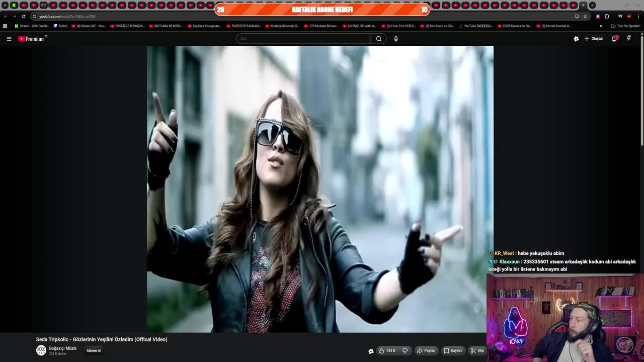Close the active browser tab
644x362 pixels.
(583, 5)
